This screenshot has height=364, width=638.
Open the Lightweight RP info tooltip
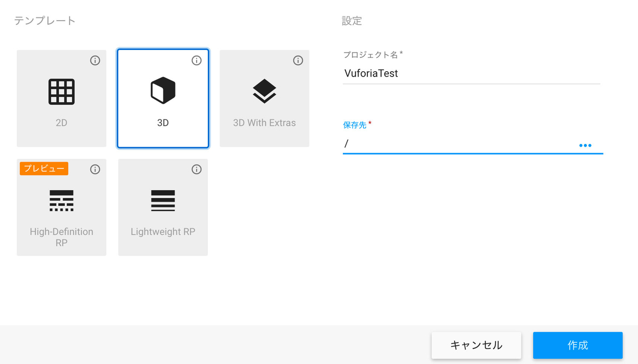pos(196,168)
